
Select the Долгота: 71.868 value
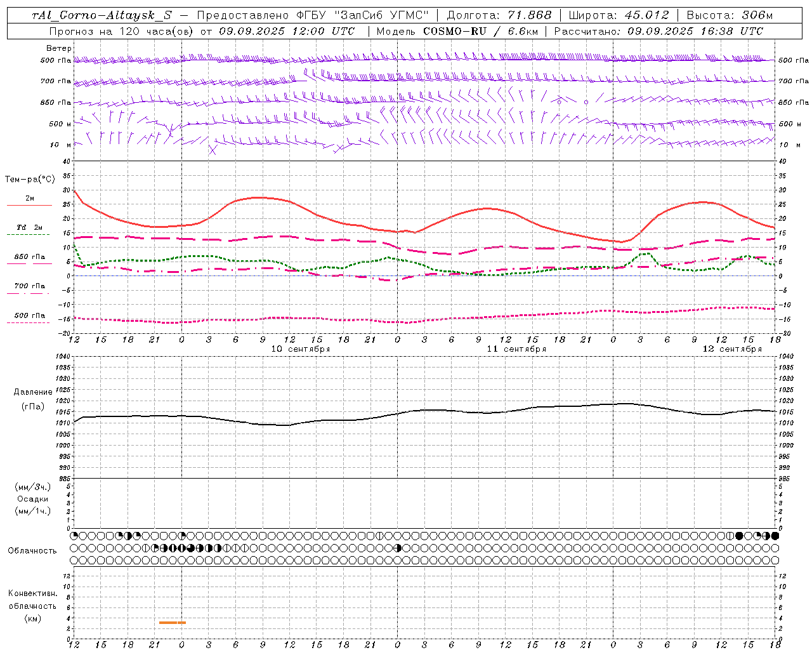click(x=499, y=15)
